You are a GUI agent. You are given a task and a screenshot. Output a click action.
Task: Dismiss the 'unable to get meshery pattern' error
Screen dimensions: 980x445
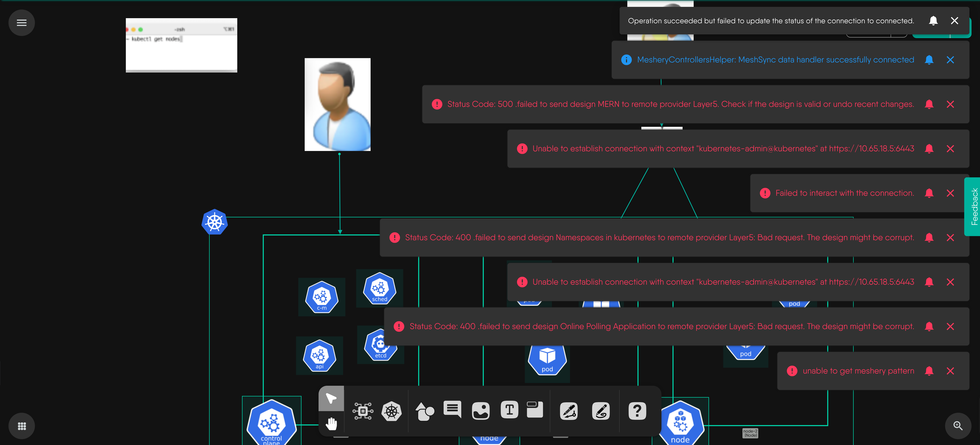point(950,371)
